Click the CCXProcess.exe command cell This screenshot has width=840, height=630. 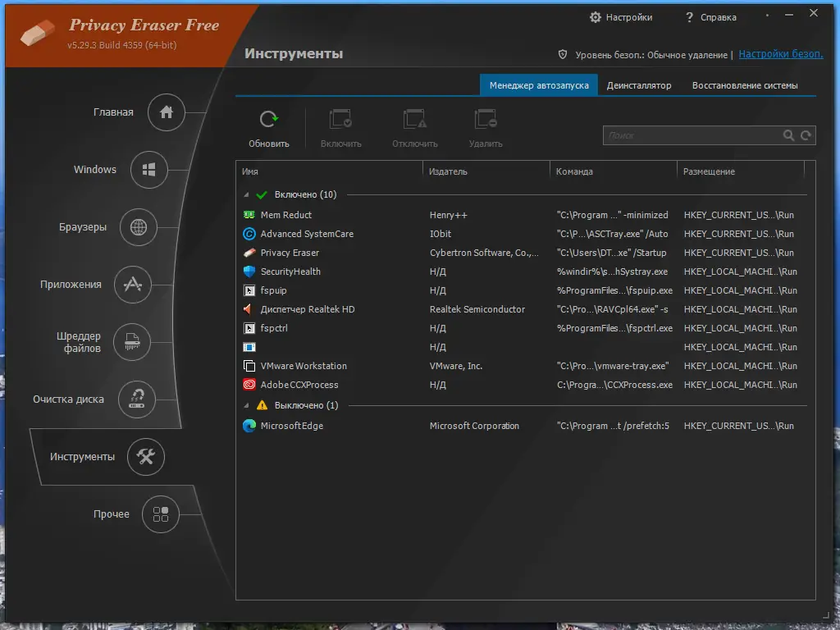tap(614, 385)
